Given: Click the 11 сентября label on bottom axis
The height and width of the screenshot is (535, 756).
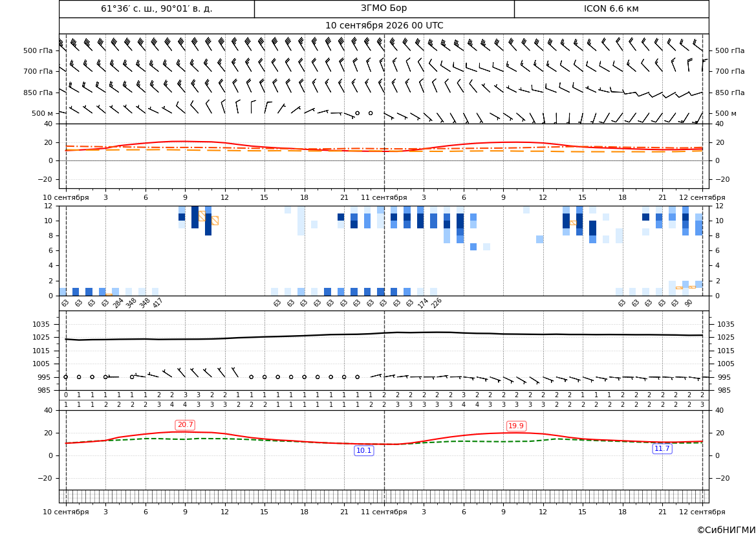Looking at the screenshot, I should click(384, 512).
